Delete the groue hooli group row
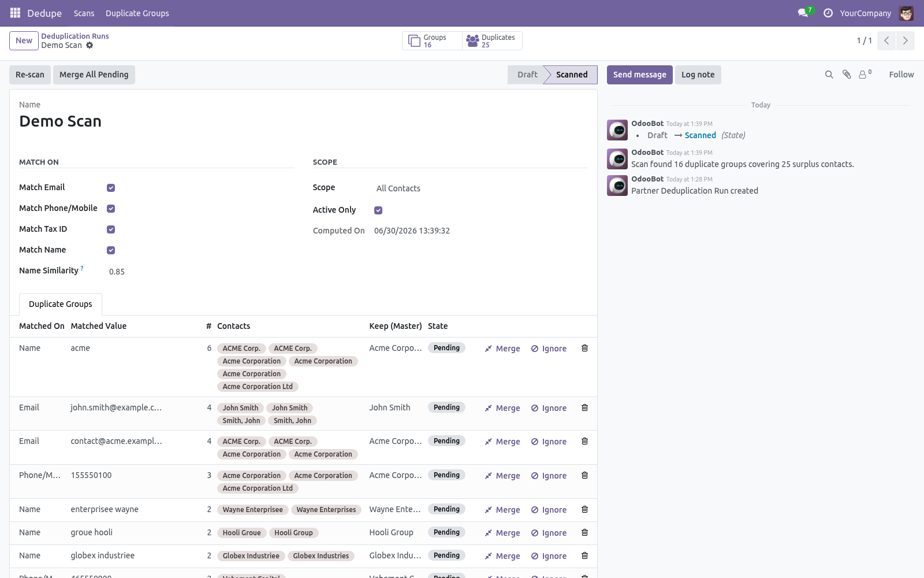924x578 pixels. point(584,533)
